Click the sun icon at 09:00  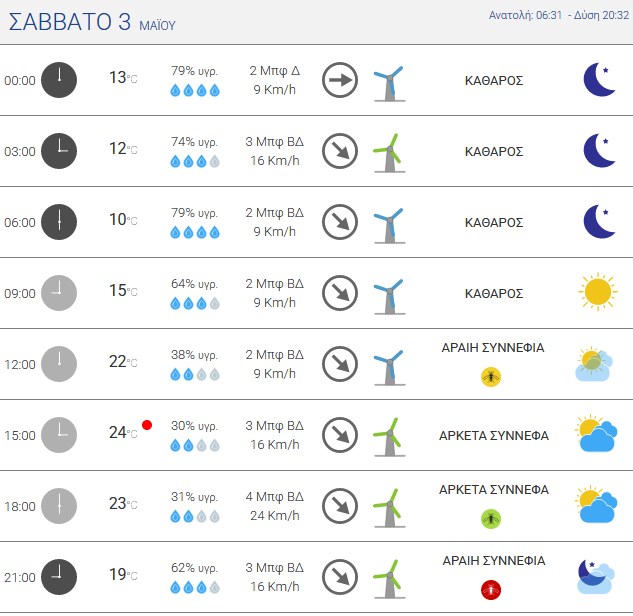[x=598, y=292]
